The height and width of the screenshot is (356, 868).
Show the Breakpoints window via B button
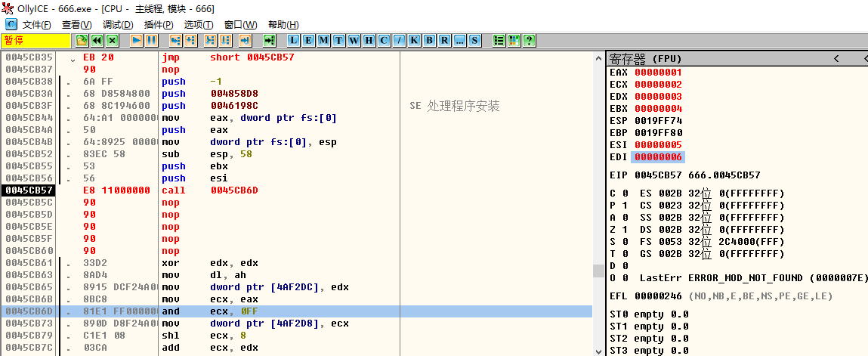tap(430, 40)
